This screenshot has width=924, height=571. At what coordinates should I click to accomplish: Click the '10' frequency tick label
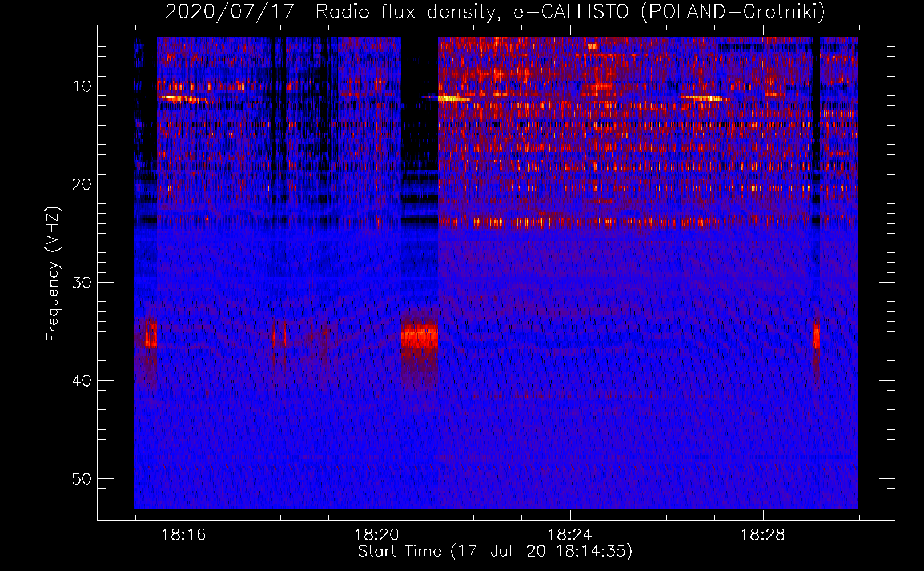(82, 86)
